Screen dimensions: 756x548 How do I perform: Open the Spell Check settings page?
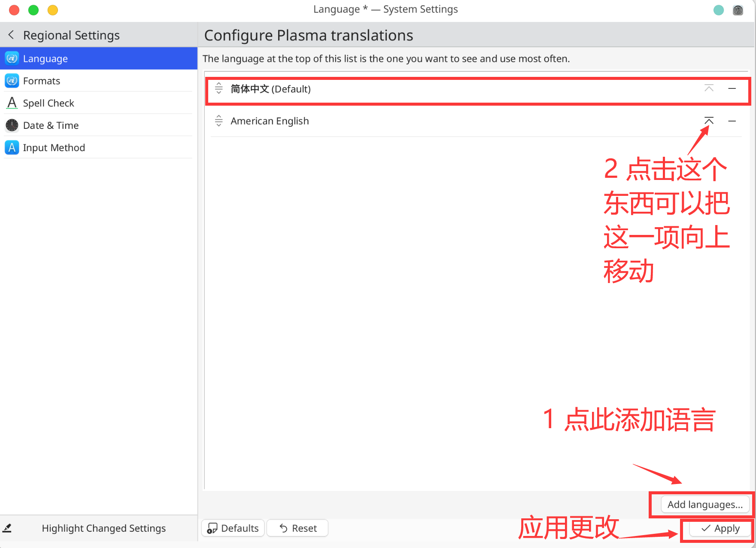[x=99, y=103]
